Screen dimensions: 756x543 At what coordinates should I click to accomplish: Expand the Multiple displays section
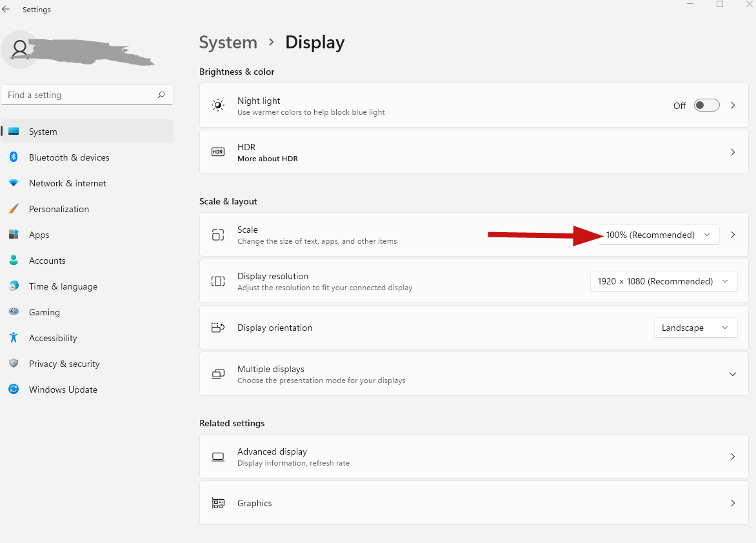point(732,374)
